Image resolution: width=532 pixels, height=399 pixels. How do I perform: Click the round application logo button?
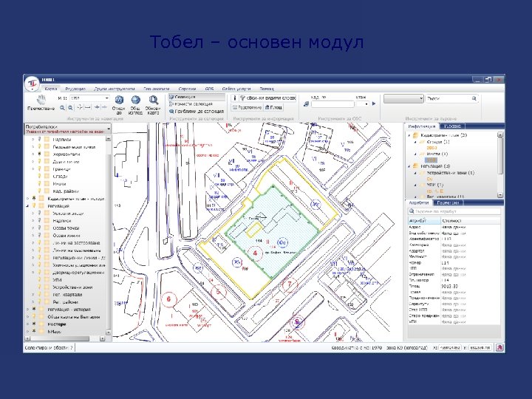[x=33, y=83]
